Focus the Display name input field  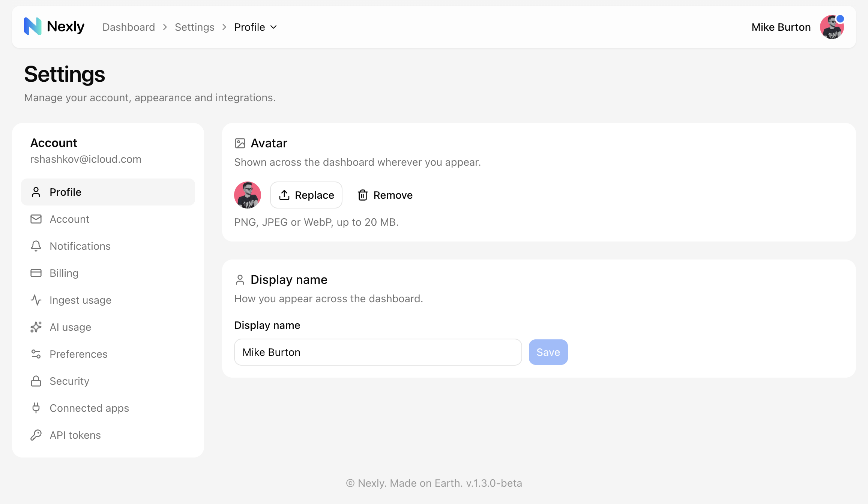[378, 352]
